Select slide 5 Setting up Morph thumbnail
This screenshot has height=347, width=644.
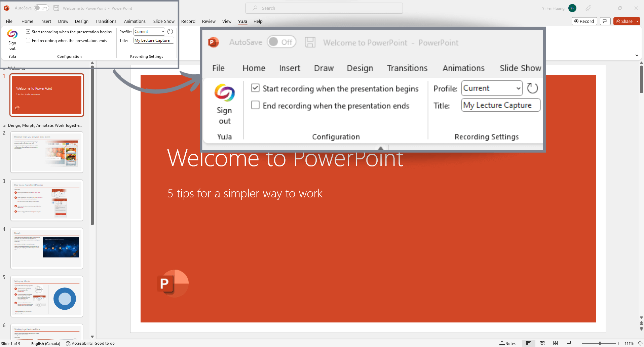pos(47,296)
